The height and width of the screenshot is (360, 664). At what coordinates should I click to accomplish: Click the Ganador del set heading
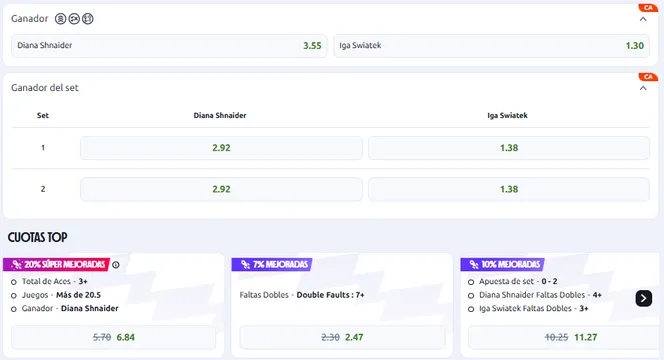pyautogui.click(x=45, y=88)
